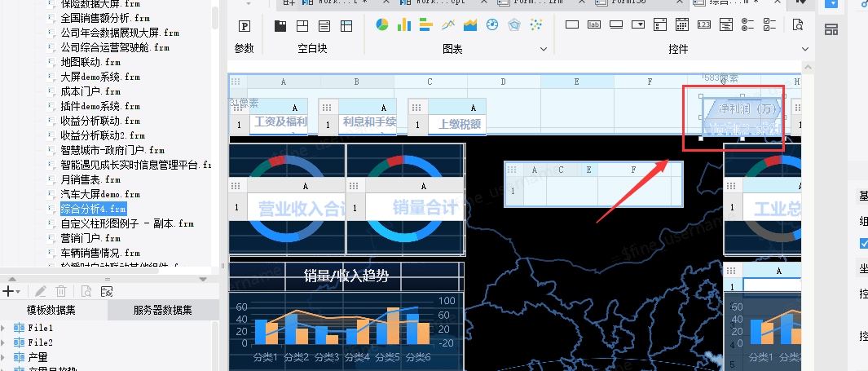
Task: Add a checkbox group widget
Action: (x=770, y=25)
